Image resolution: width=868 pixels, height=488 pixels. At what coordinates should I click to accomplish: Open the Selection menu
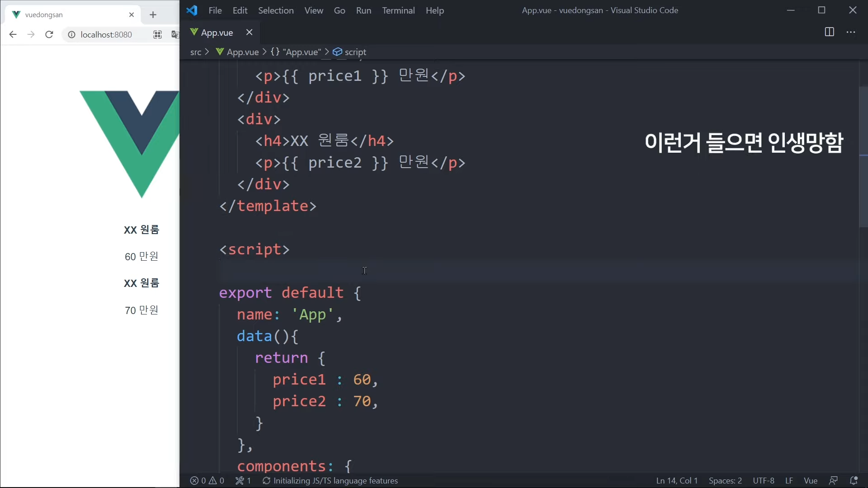pos(276,10)
